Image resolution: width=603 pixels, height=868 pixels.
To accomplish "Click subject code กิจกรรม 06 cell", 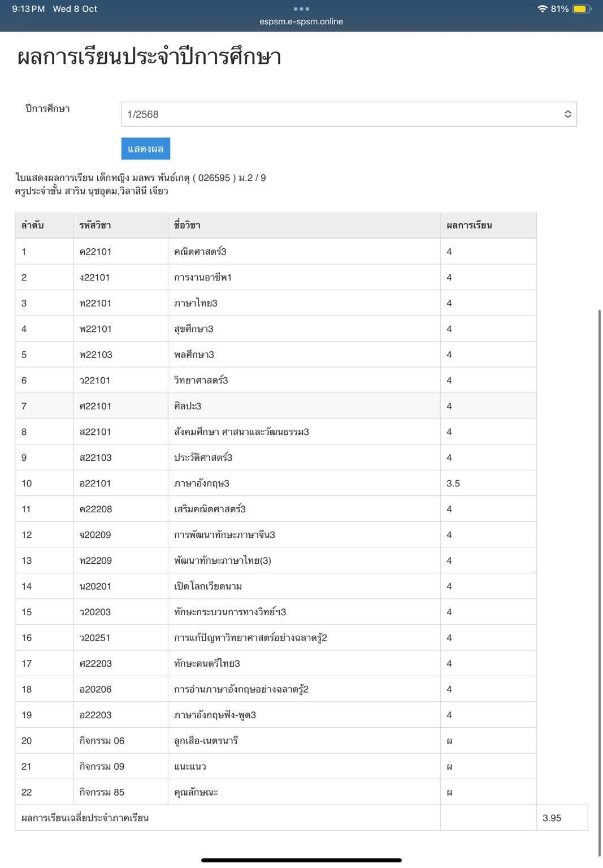I will click(102, 741).
